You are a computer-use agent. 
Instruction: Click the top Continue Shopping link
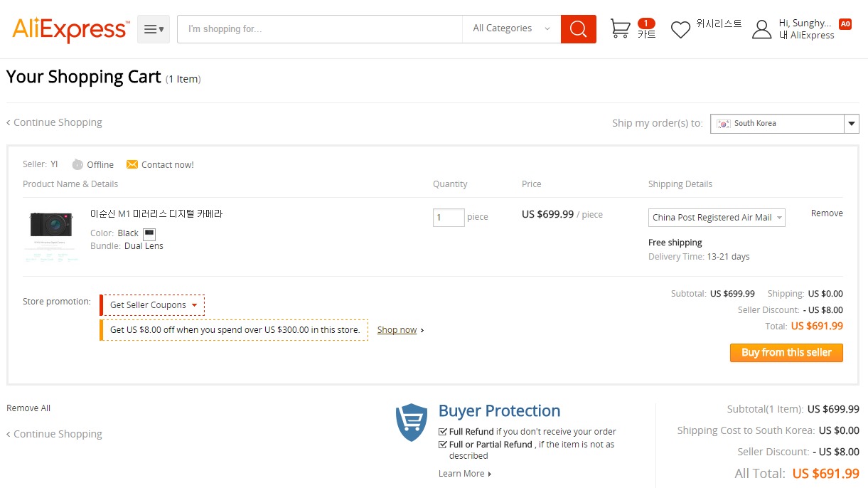tap(54, 122)
